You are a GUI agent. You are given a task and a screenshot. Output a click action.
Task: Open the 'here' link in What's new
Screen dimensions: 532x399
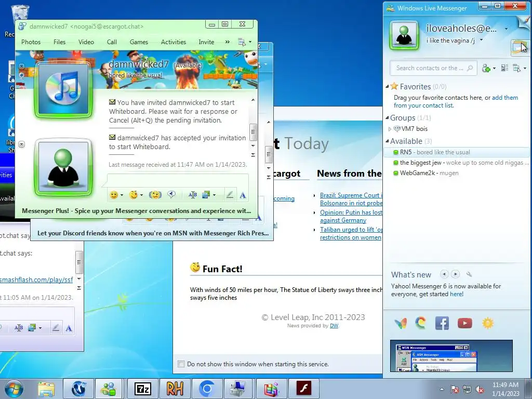pos(456,294)
